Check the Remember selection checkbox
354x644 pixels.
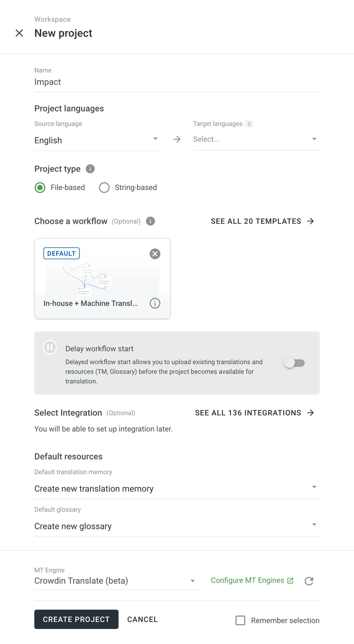[x=240, y=620]
